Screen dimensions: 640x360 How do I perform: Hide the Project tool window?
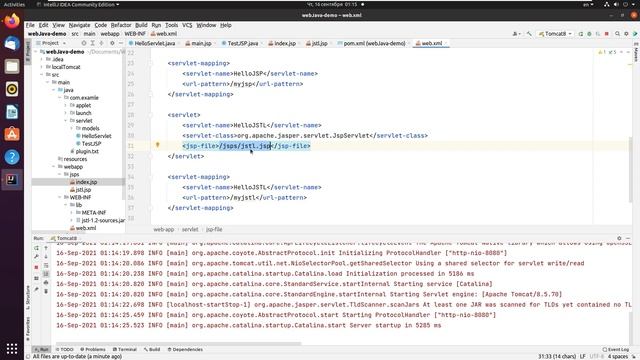tap(121, 43)
